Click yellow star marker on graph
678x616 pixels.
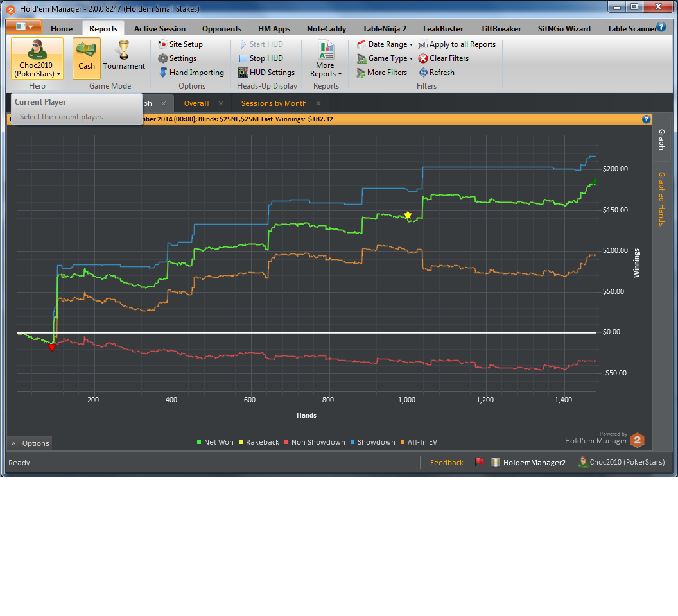(408, 215)
